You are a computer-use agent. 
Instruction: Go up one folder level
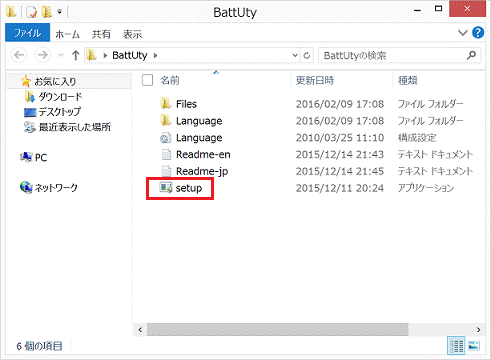pyautogui.click(x=76, y=55)
